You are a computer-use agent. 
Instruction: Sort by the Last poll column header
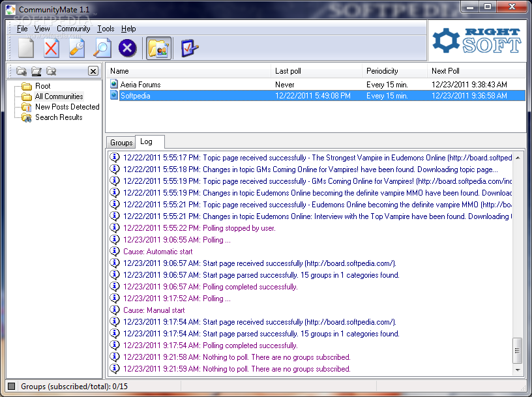[317, 71]
